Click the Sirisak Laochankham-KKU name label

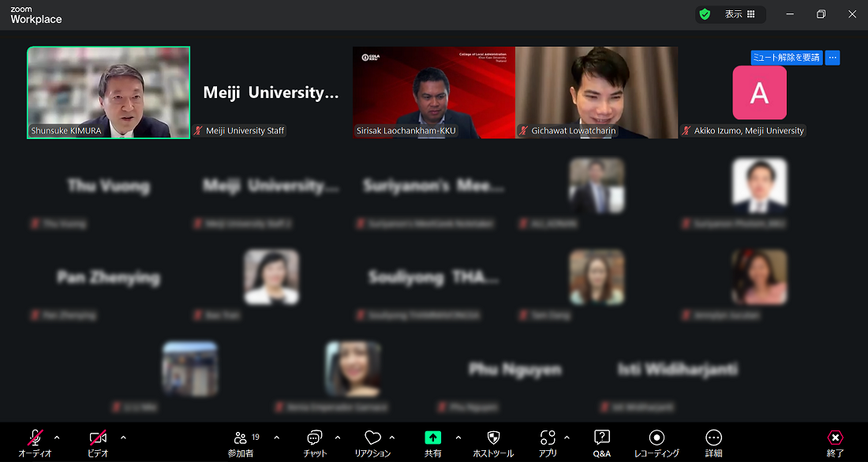coord(406,131)
